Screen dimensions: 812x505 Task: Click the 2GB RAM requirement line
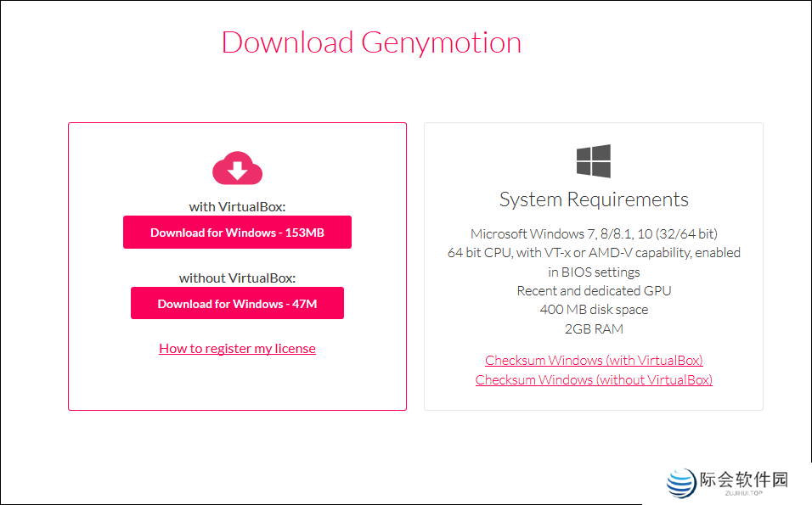(593, 329)
